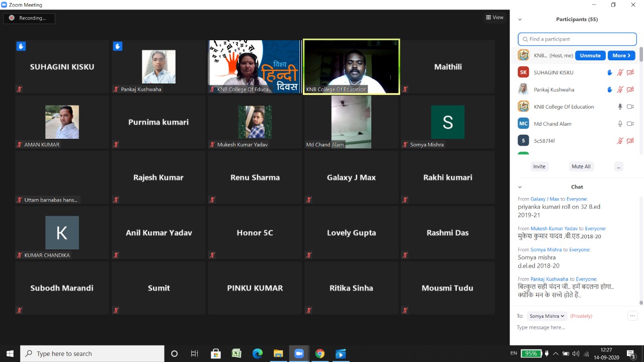Click the red recording indicator icon

coord(12,18)
